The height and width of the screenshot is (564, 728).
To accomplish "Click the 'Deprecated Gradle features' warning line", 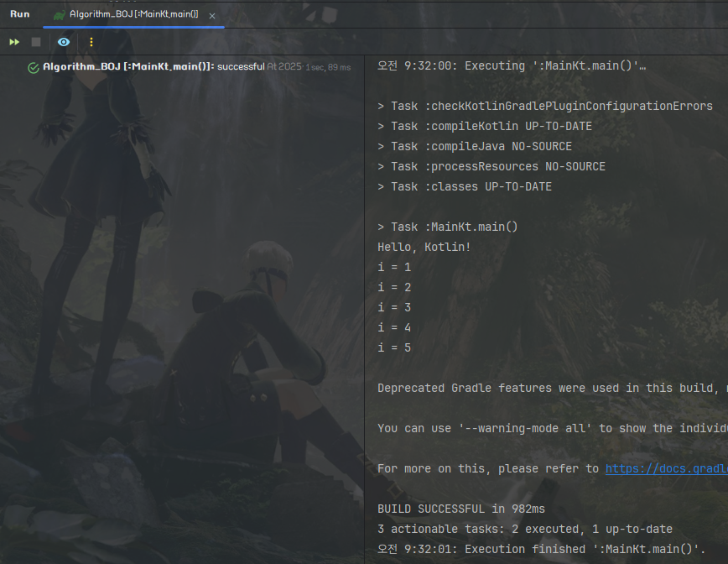I will (553, 389).
